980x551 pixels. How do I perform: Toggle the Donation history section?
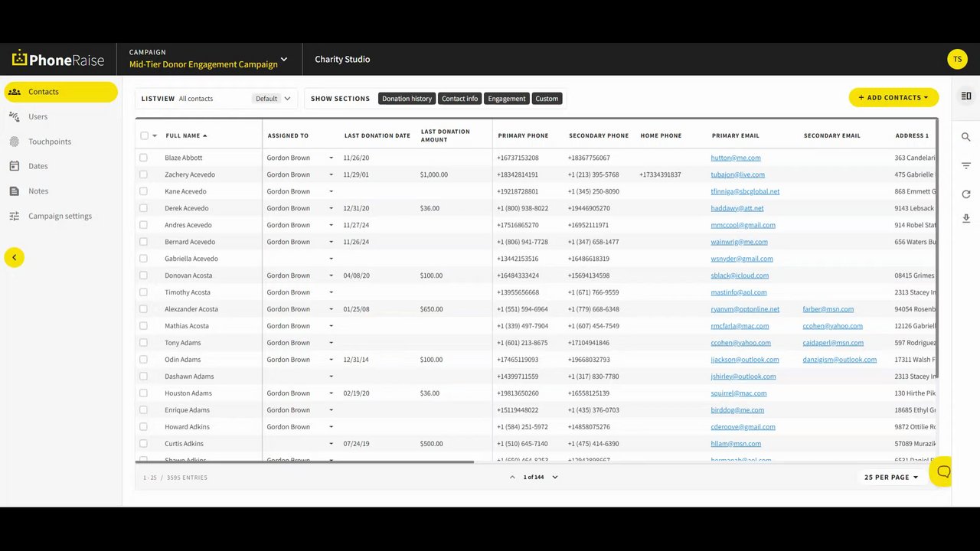pos(407,99)
